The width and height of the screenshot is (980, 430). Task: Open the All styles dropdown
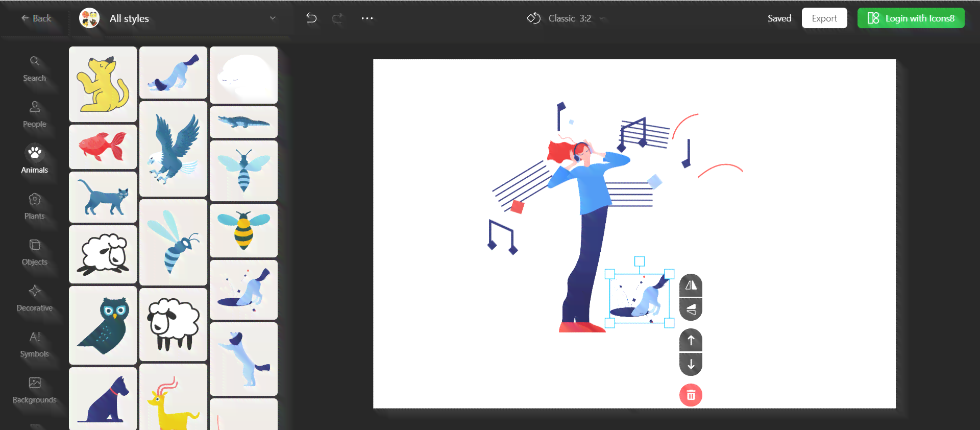click(x=178, y=18)
